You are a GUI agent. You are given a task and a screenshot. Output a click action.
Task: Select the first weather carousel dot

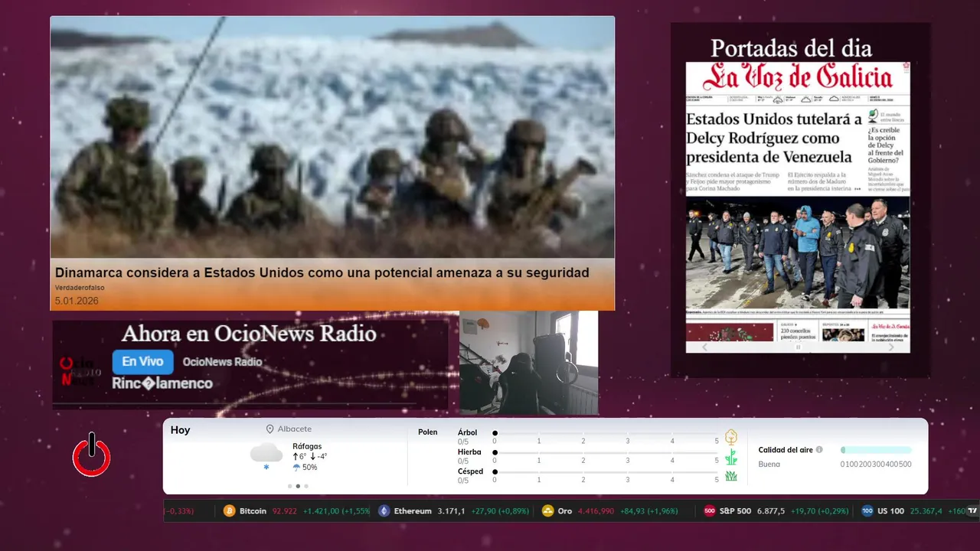[289, 486]
